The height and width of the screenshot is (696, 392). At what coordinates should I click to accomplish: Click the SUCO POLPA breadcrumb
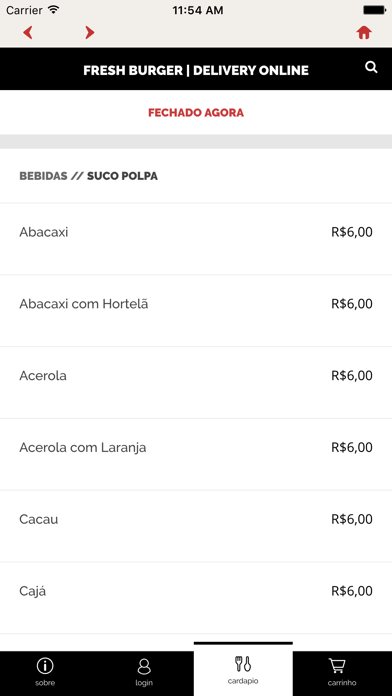point(122,176)
